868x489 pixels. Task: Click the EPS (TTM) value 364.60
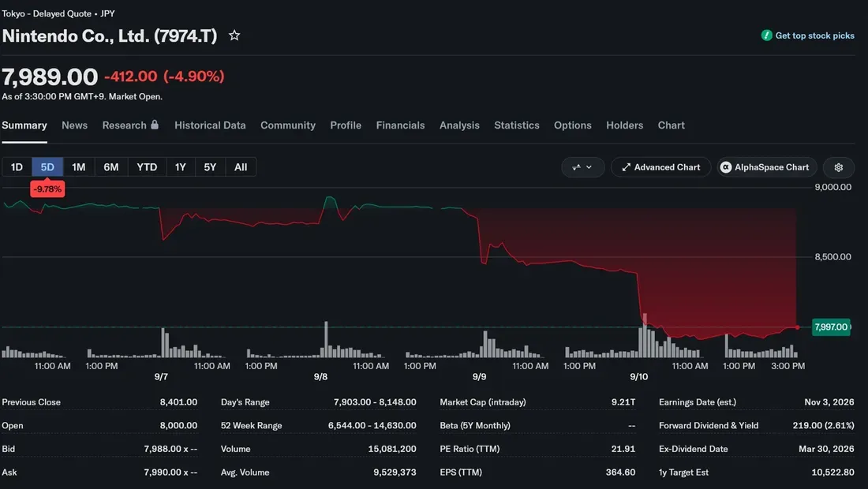click(x=620, y=472)
